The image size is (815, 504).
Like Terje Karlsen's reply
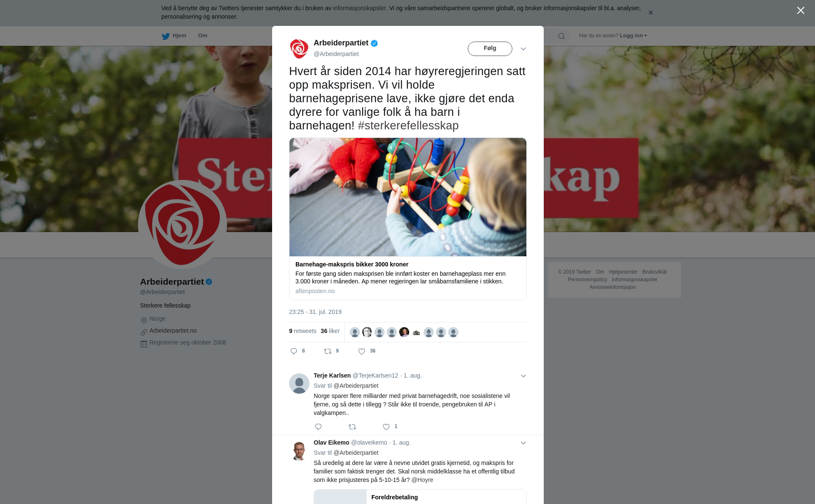(386, 427)
